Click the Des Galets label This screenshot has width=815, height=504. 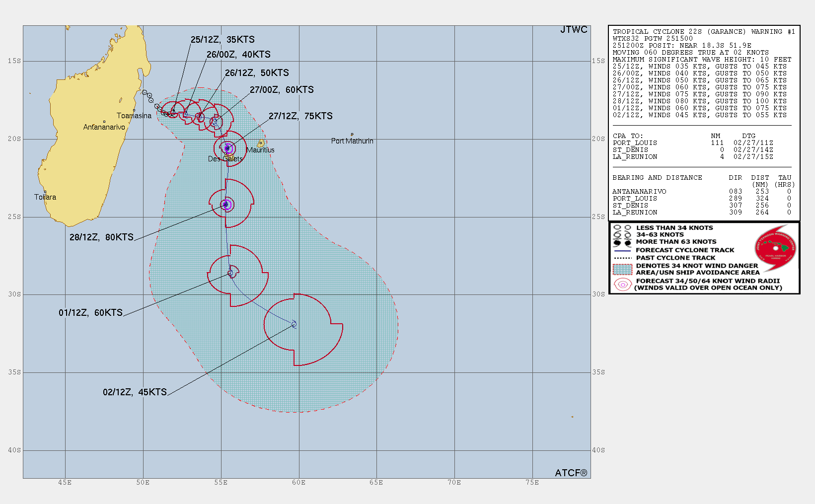225,159
